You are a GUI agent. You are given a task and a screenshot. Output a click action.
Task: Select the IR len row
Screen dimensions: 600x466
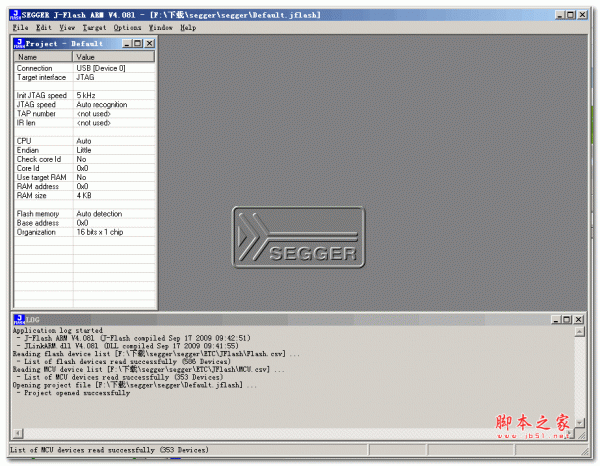85,123
